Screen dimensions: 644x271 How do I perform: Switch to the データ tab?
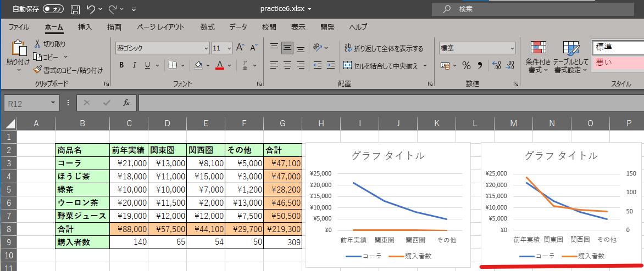click(x=238, y=27)
